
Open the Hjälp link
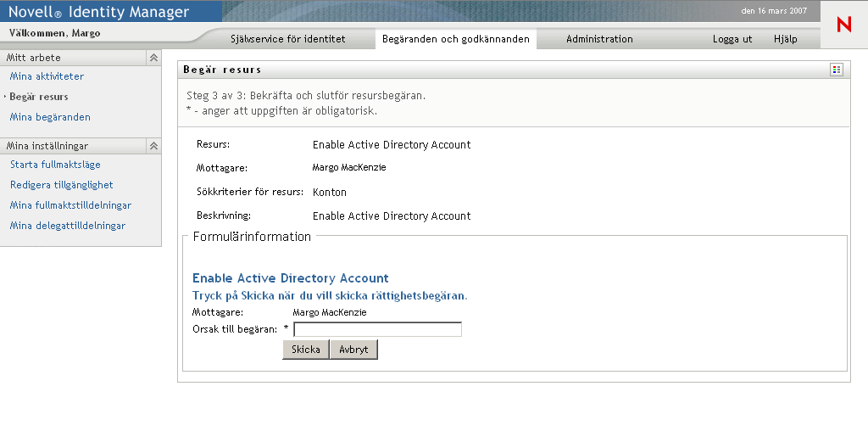785,39
